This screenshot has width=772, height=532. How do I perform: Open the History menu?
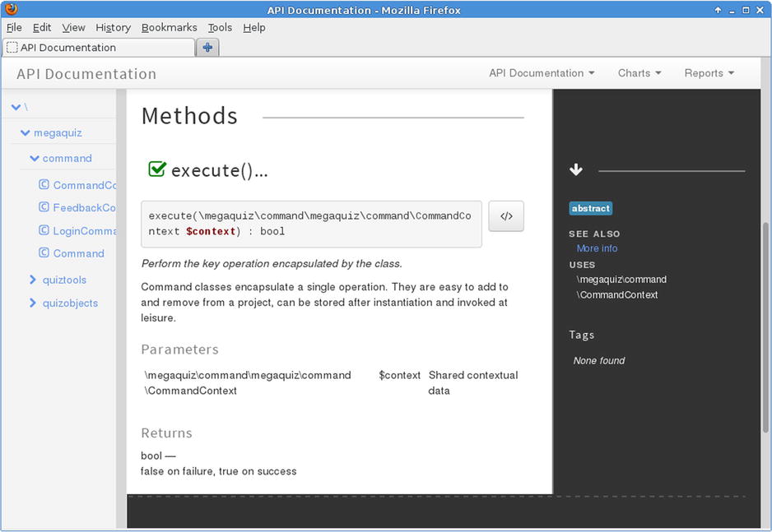[x=113, y=27]
